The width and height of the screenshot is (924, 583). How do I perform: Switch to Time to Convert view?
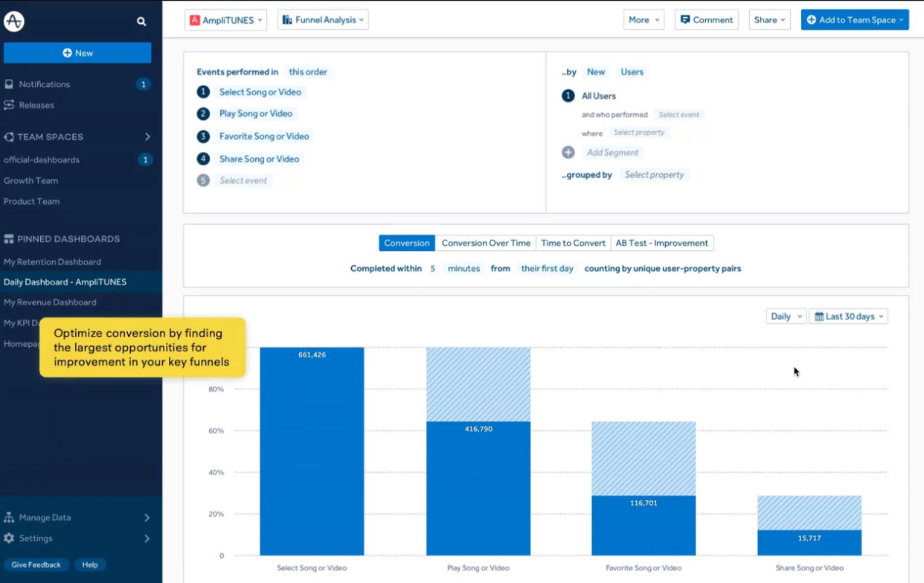tap(573, 243)
